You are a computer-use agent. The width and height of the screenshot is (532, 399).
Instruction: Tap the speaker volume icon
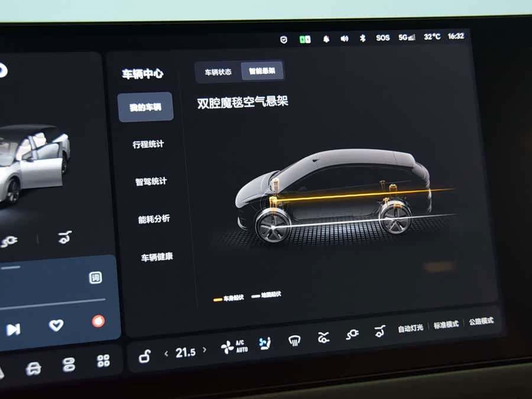pos(345,38)
